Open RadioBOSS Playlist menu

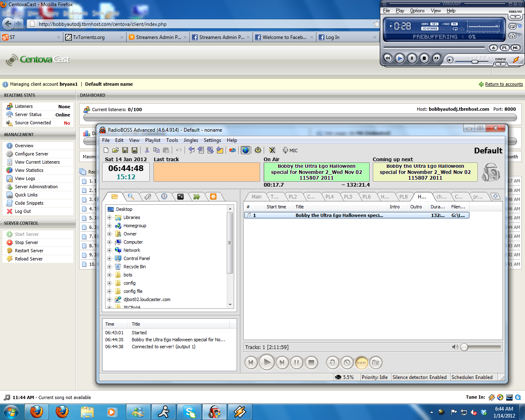pyautogui.click(x=153, y=140)
